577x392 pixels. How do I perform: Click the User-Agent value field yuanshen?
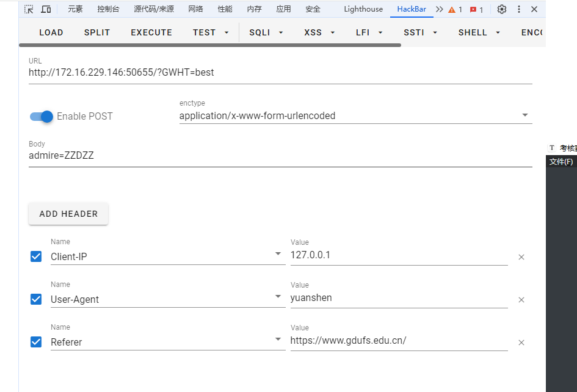(x=399, y=298)
